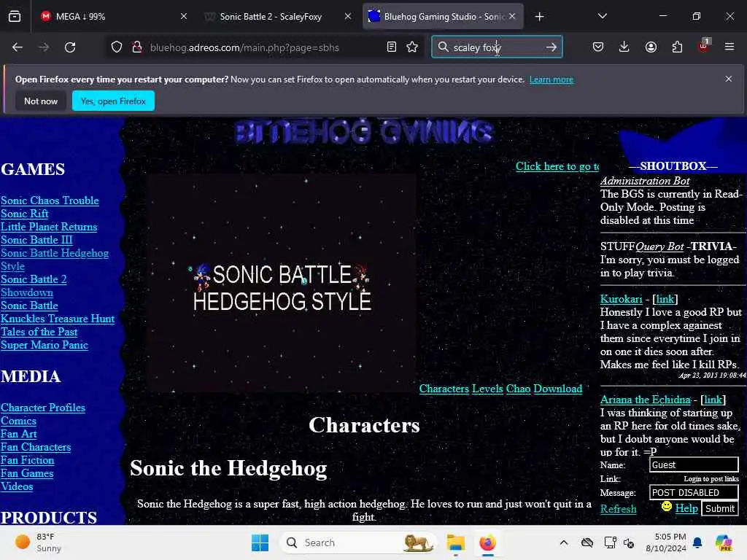Open the Learn more link

pos(551,79)
